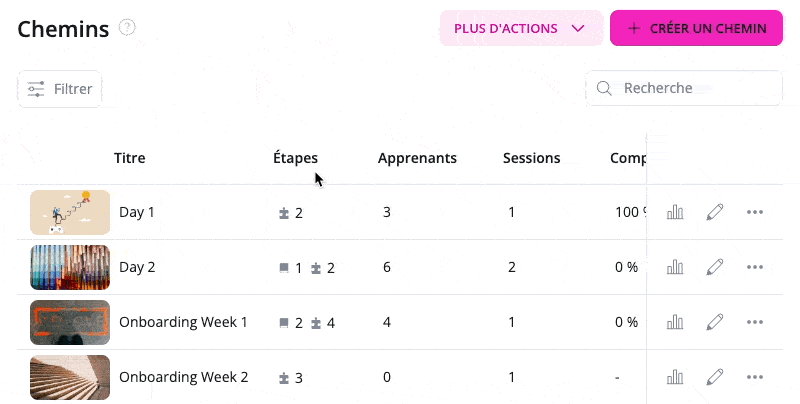Open the Onboarding Week 2 path title
800x404 pixels.
point(183,377)
